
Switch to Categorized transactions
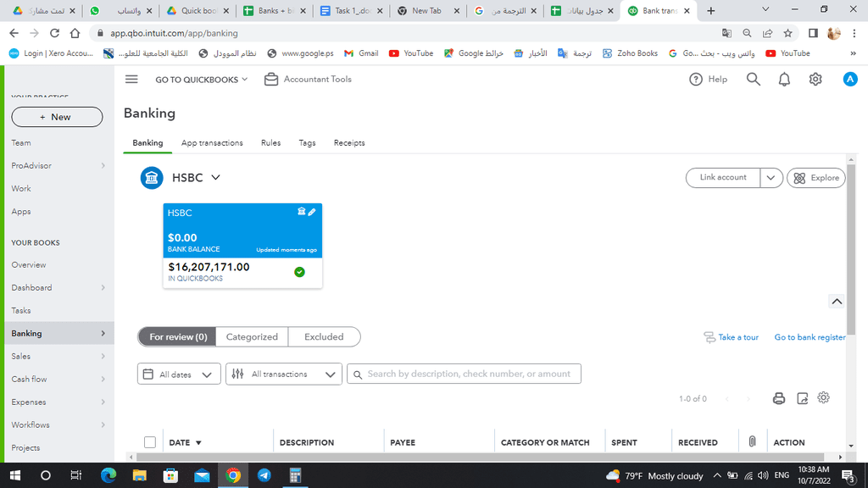(252, 337)
